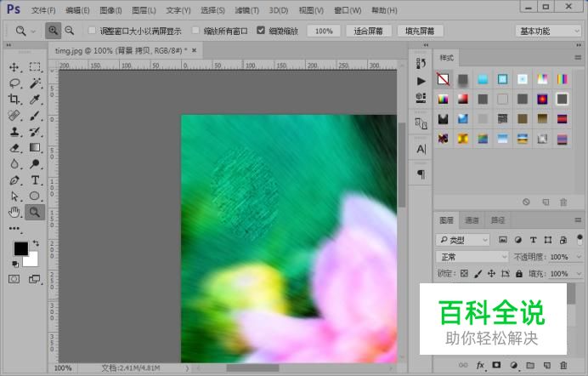This screenshot has width=588, height=376.
Task: Choose Zoom Out mode in options bar
Action: (x=70, y=31)
